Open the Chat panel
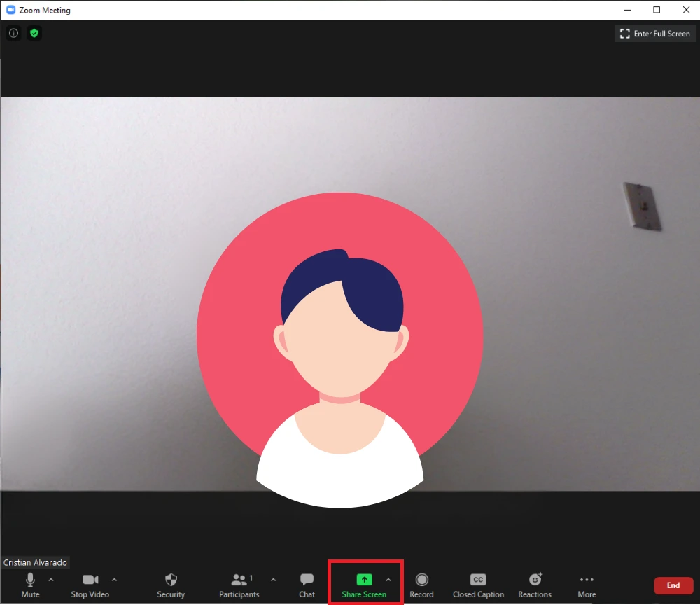700x605 pixels. click(x=307, y=585)
